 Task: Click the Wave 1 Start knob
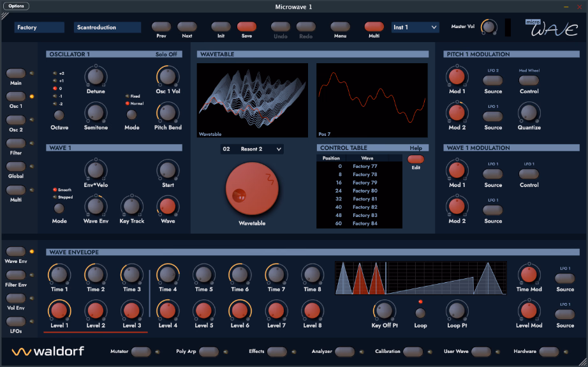tap(168, 170)
